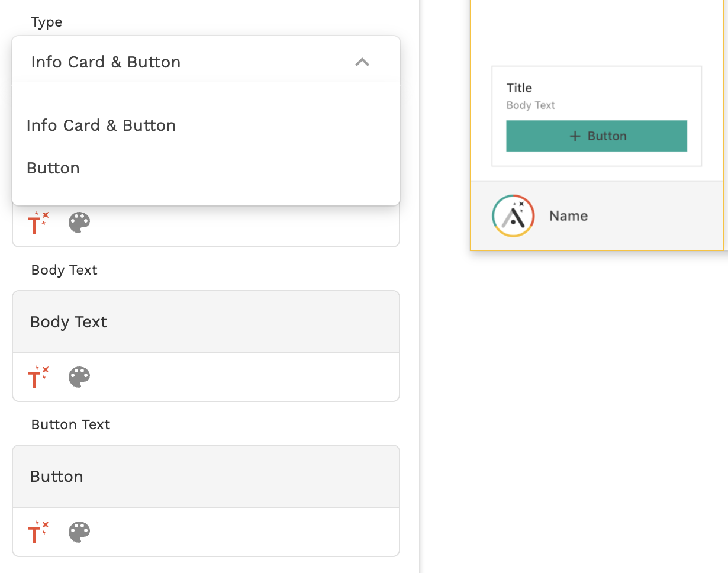Viewport: 728px width, 573px height.
Task: Open color palette under Body Text field
Action: (79, 377)
